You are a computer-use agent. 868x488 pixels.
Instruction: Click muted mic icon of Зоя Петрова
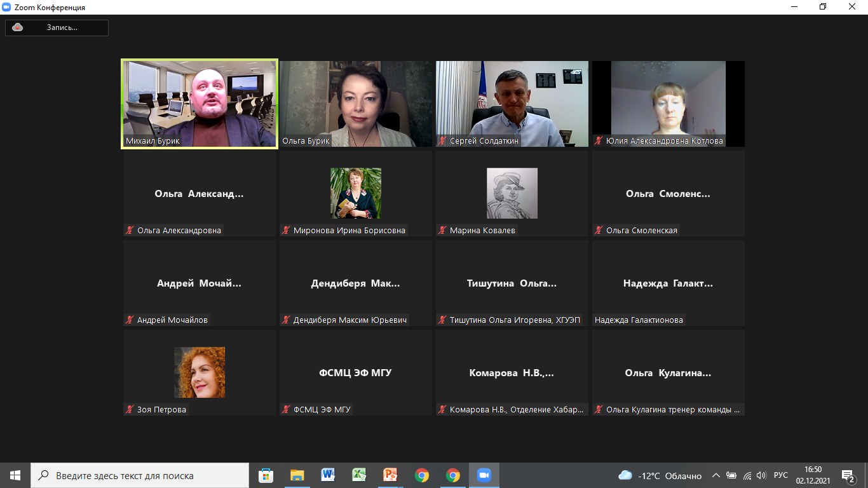coord(130,410)
